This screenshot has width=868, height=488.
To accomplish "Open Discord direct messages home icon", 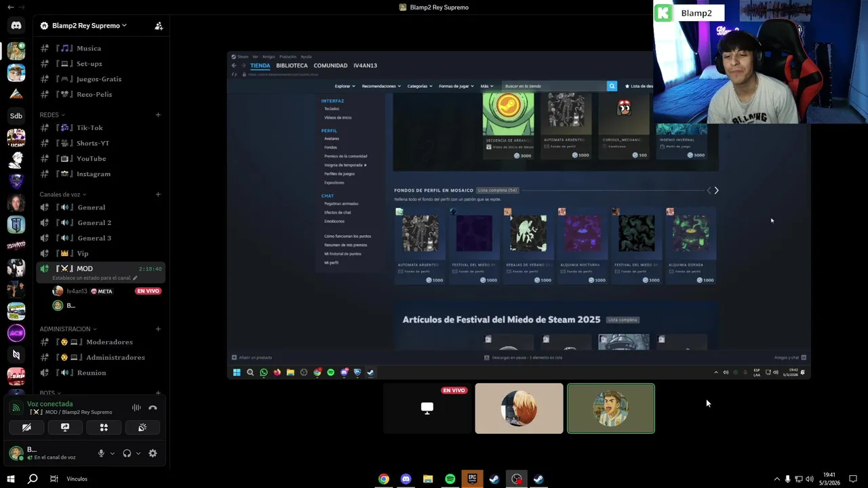I will pyautogui.click(x=16, y=26).
